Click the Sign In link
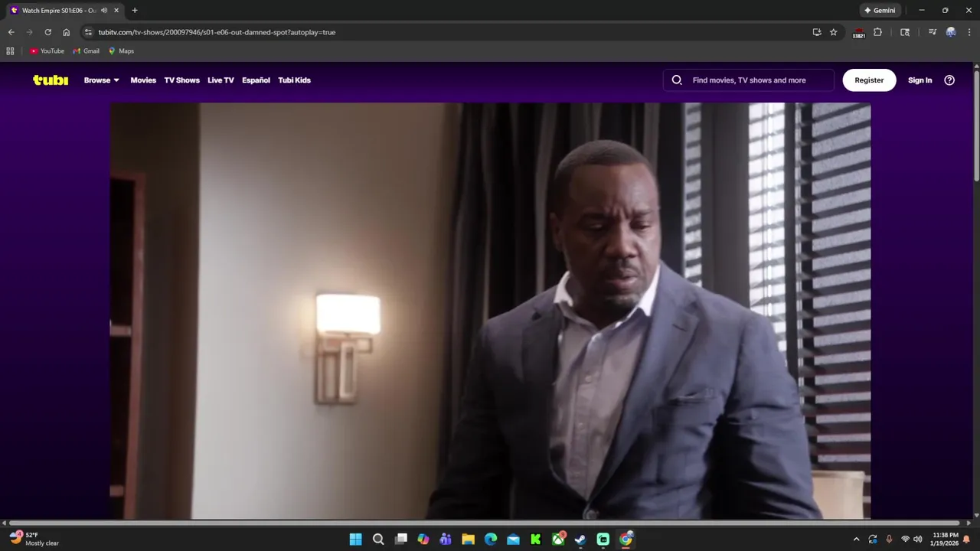This screenshot has height=551, width=980. coord(920,80)
